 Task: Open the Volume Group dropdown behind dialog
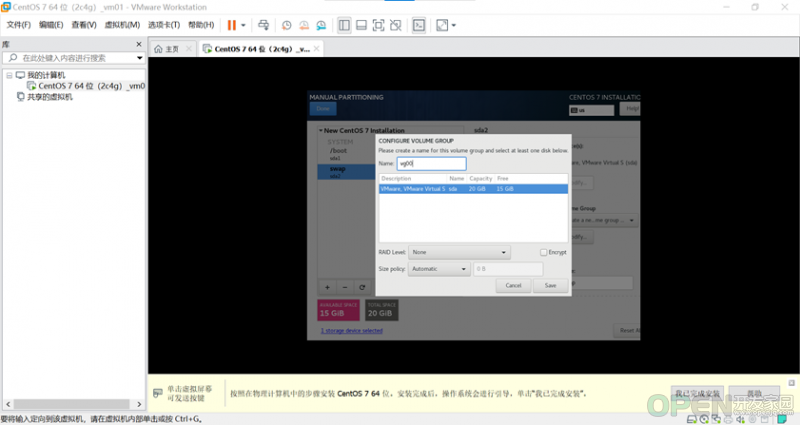pos(604,220)
